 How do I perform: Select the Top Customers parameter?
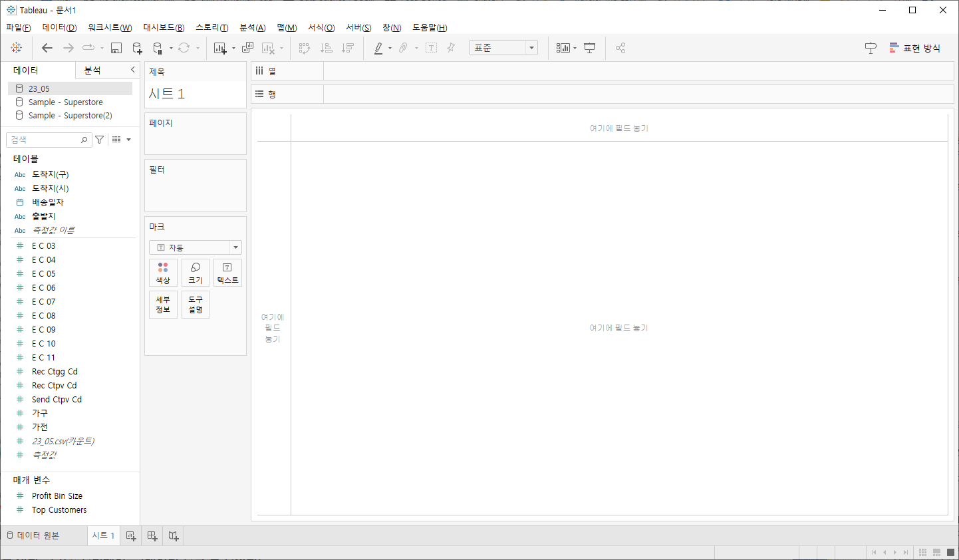pyautogui.click(x=59, y=510)
